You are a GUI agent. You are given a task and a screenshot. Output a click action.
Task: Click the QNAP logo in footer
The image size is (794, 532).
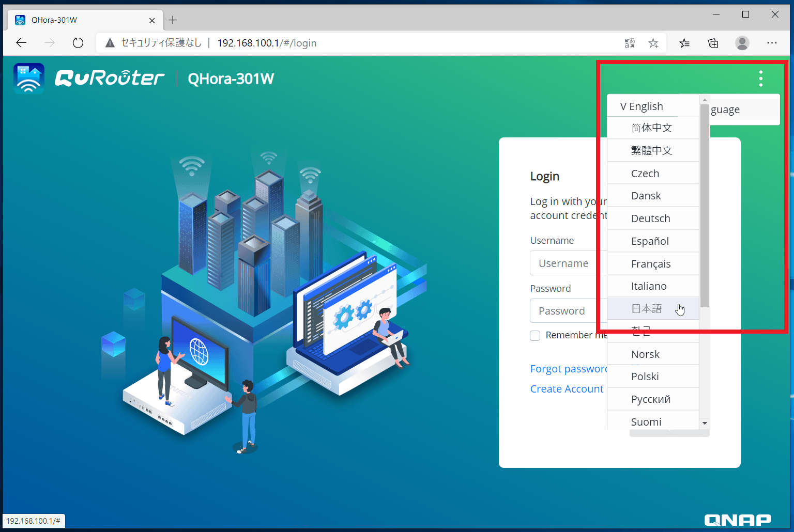point(738,520)
